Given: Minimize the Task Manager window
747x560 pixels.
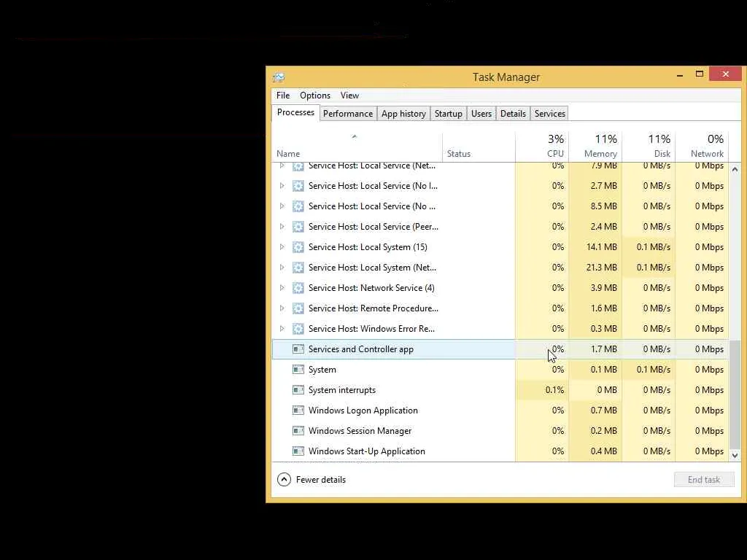Looking at the screenshot, I should (680, 75).
